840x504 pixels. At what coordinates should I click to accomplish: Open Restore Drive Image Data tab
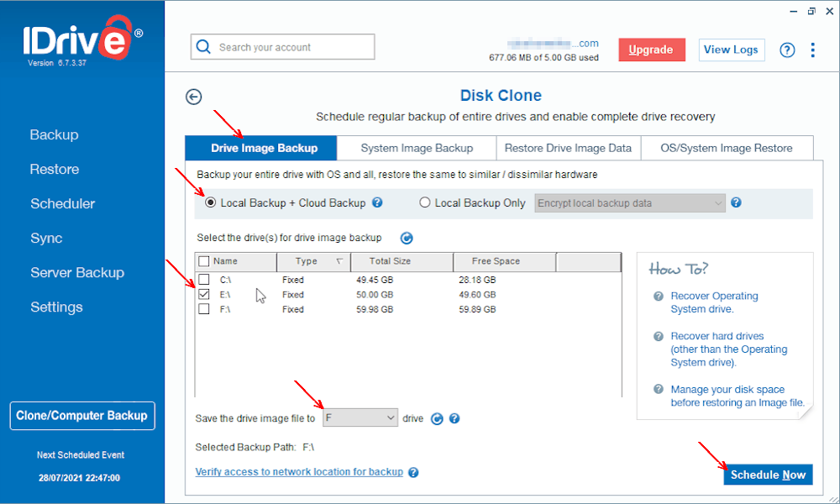click(568, 148)
